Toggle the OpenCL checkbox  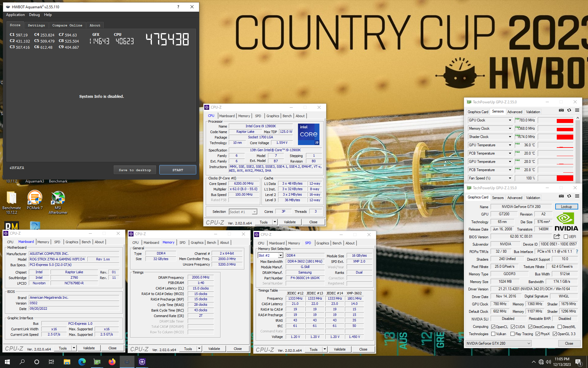(493, 327)
